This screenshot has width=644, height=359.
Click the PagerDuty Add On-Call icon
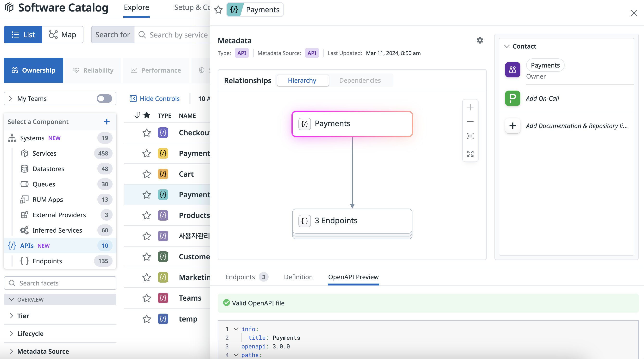[x=512, y=98]
